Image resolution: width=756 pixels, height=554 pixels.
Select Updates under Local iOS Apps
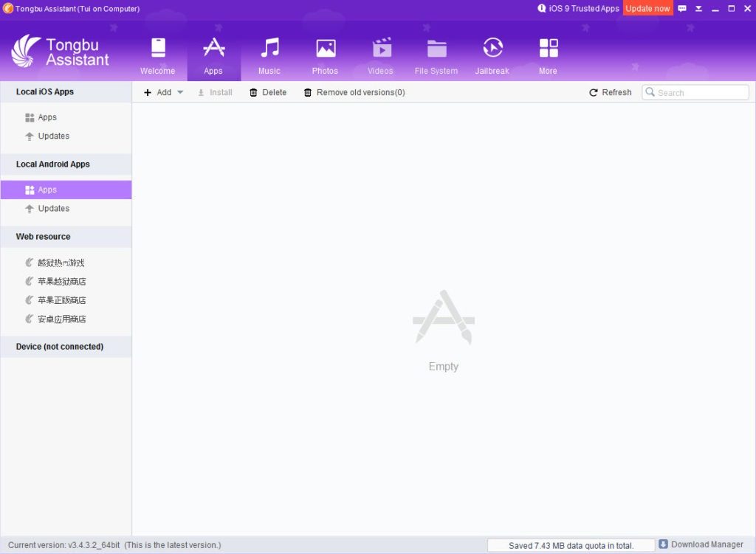[x=66, y=136]
